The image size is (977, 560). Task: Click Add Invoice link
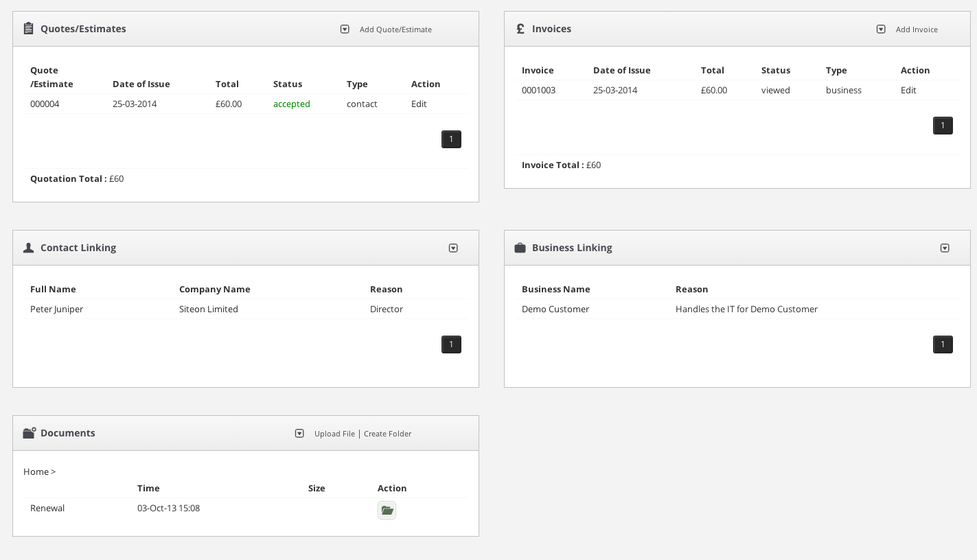click(x=916, y=30)
